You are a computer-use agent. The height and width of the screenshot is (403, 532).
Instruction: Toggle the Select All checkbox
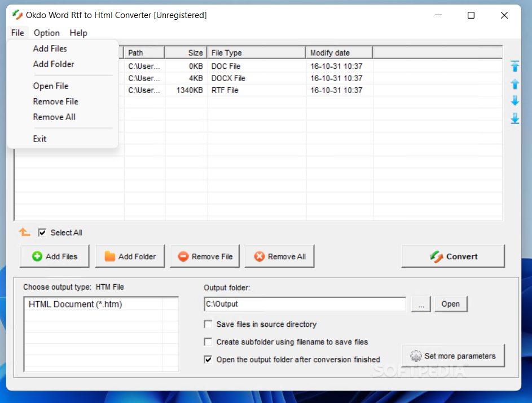[42, 233]
